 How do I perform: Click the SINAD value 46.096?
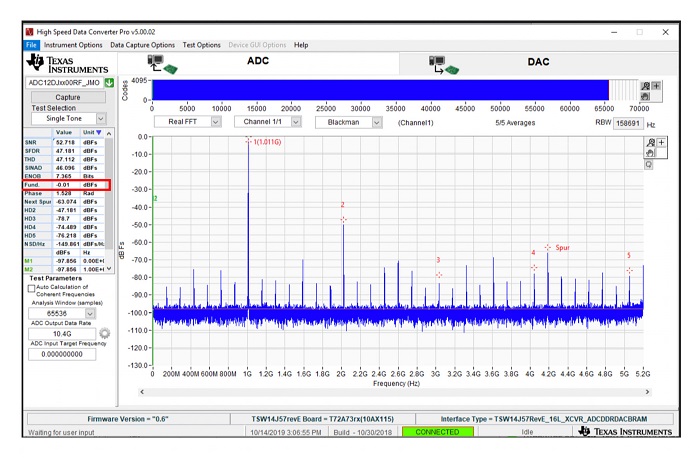(x=65, y=168)
